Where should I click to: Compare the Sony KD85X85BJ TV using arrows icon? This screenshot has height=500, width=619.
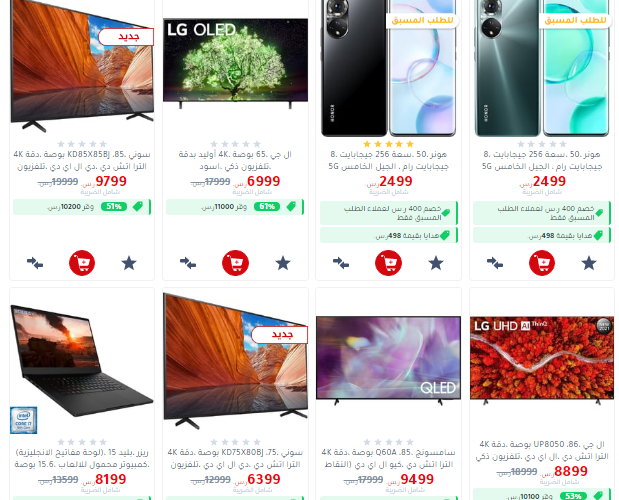(35, 263)
